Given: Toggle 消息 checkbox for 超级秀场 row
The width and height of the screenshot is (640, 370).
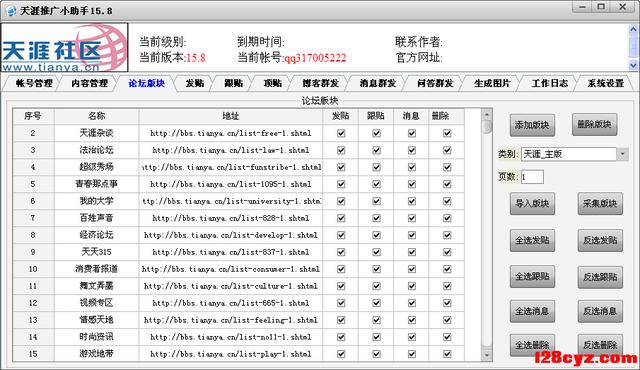Looking at the screenshot, I should pos(412,167).
